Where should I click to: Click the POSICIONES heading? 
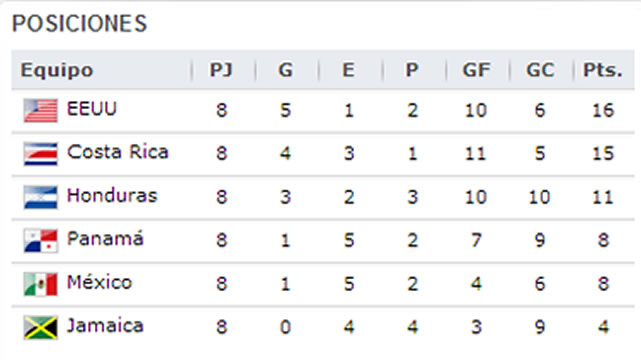pyautogui.click(x=79, y=23)
